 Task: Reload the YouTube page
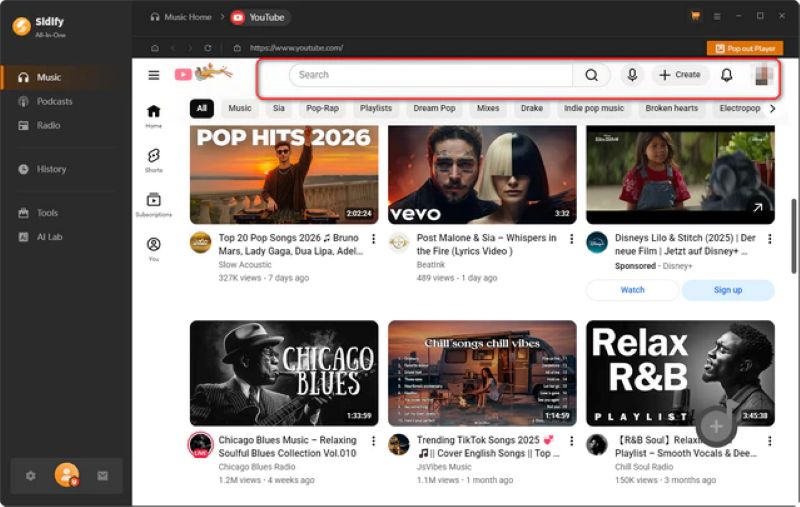tap(208, 48)
